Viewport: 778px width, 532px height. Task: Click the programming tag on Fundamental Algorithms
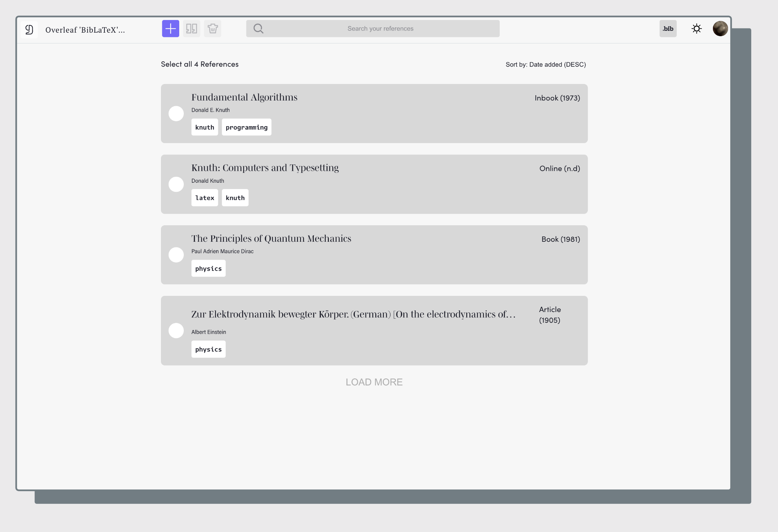coord(246,127)
